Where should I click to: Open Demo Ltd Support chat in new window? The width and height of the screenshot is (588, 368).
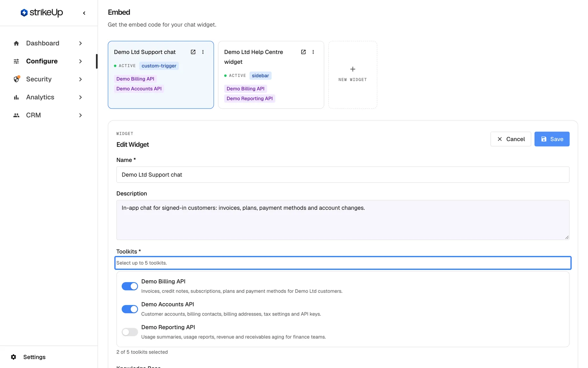pos(193,52)
